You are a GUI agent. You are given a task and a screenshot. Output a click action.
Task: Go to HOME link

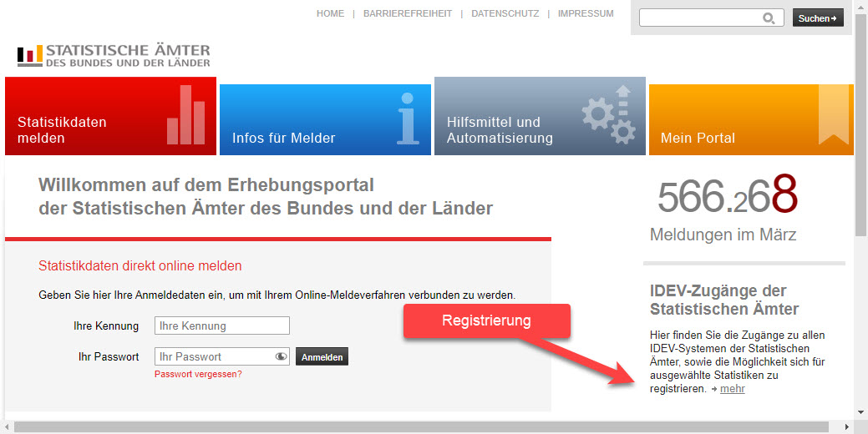331,14
